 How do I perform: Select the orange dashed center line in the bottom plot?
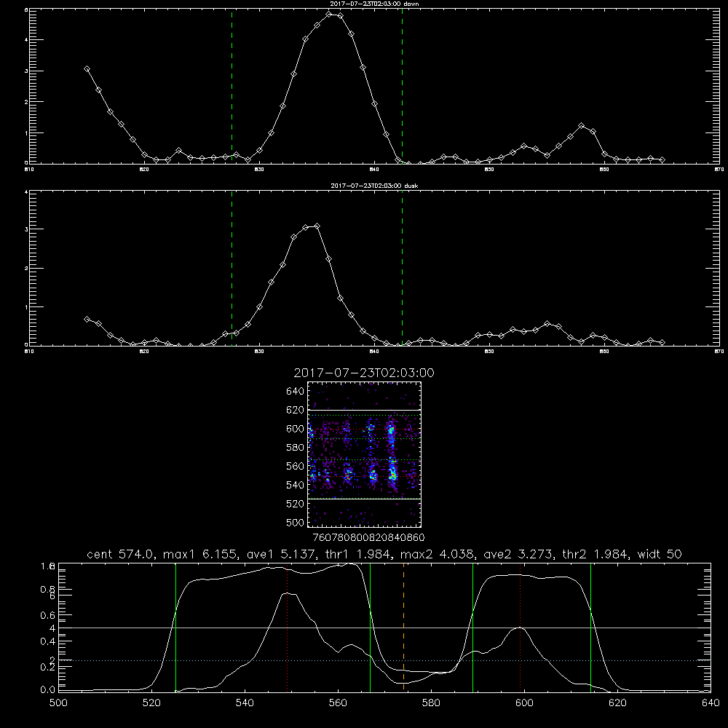tap(403, 627)
